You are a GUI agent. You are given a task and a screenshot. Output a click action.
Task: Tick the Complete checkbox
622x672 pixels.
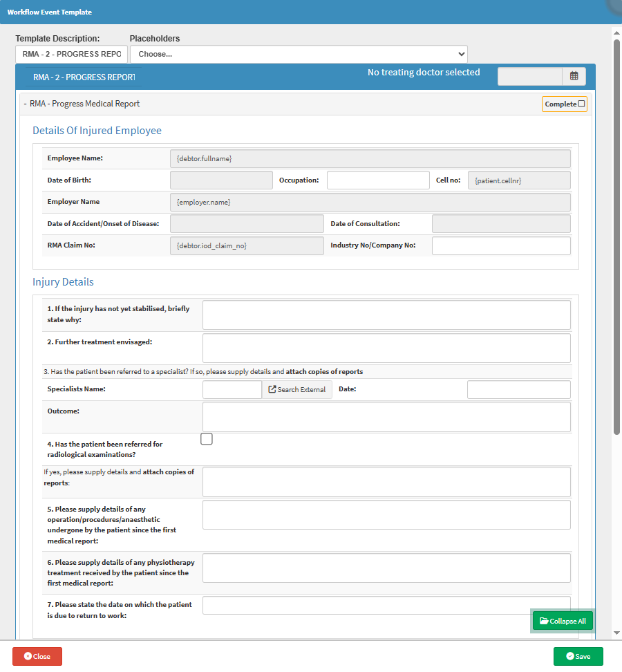pos(581,104)
